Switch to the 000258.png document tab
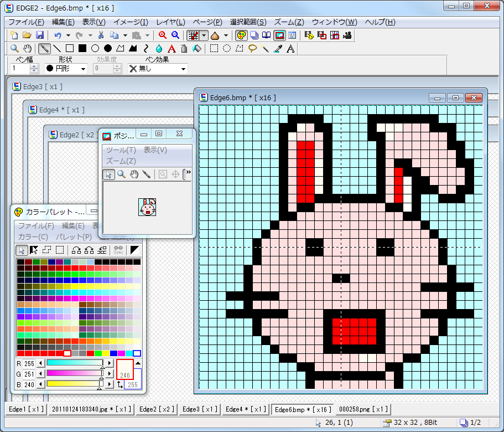The image size is (504, 432). [363, 409]
